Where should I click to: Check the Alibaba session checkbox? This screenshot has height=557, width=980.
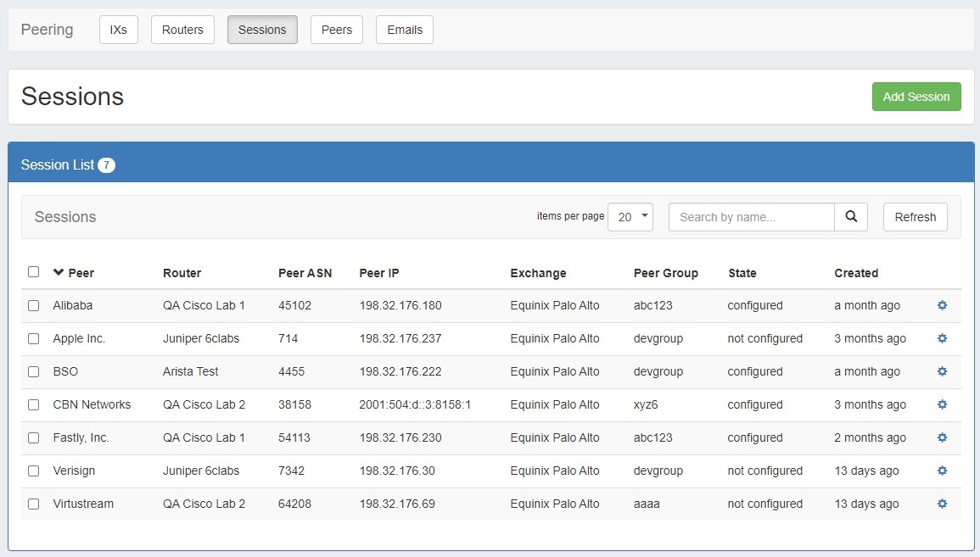[33, 305]
